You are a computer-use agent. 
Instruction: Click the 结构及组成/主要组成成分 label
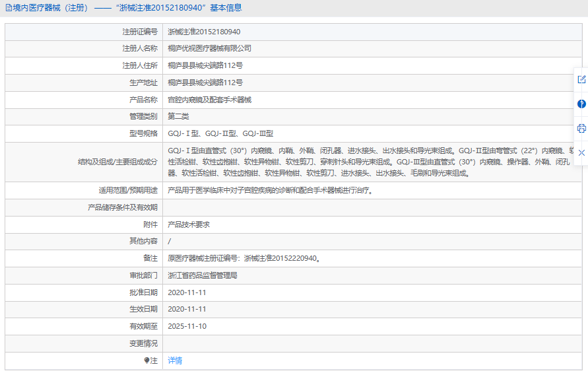click(x=117, y=162)
